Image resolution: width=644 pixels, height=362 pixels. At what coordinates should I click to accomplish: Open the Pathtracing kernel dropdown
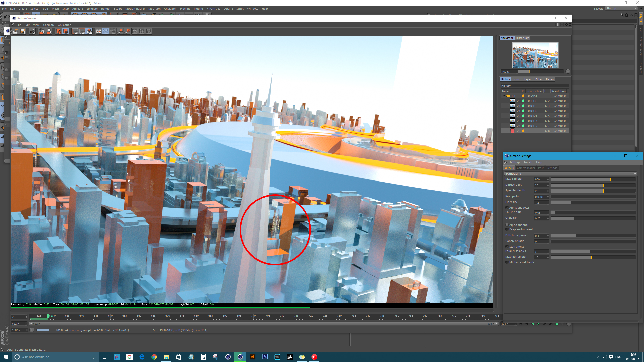pos(570,174)
